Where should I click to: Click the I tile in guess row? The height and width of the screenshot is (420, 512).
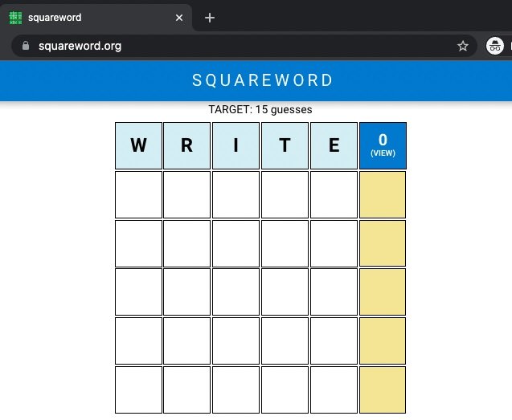coord(236,145)
